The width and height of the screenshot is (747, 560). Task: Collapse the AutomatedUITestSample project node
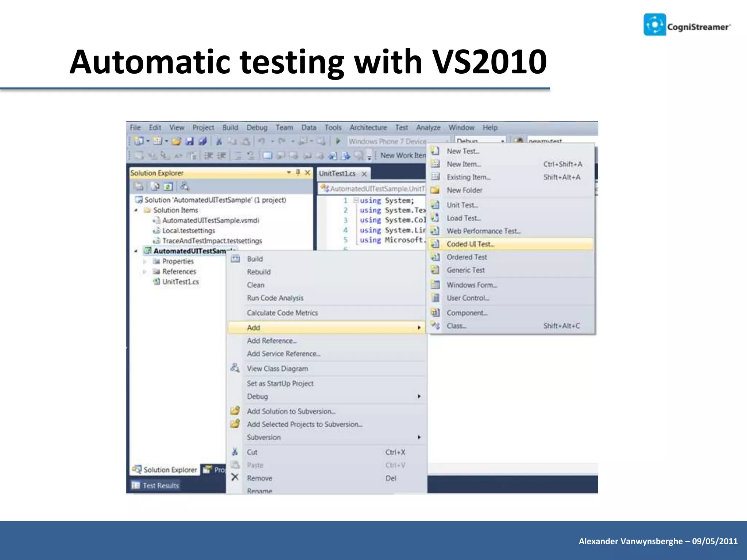click(136, 251)
